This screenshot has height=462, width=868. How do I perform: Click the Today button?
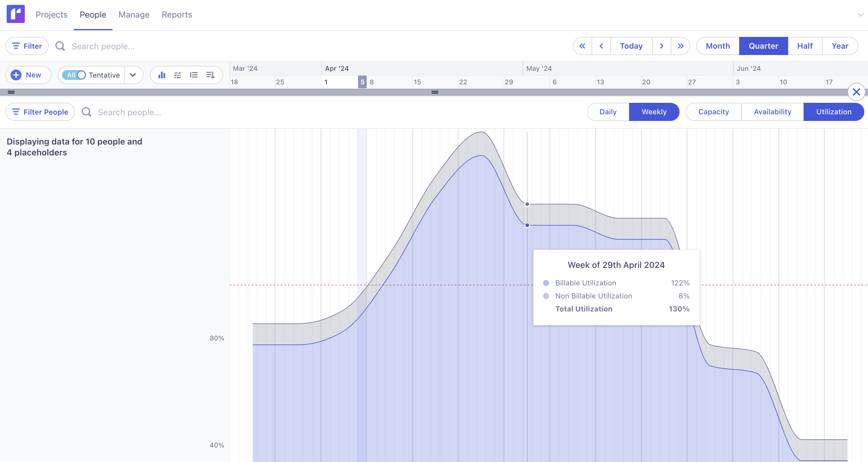(631, 45)
